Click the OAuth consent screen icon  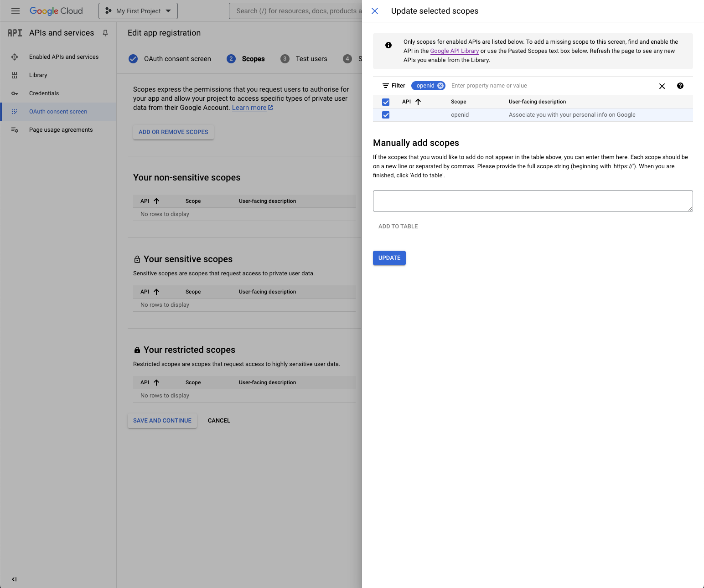coord(15,112)
